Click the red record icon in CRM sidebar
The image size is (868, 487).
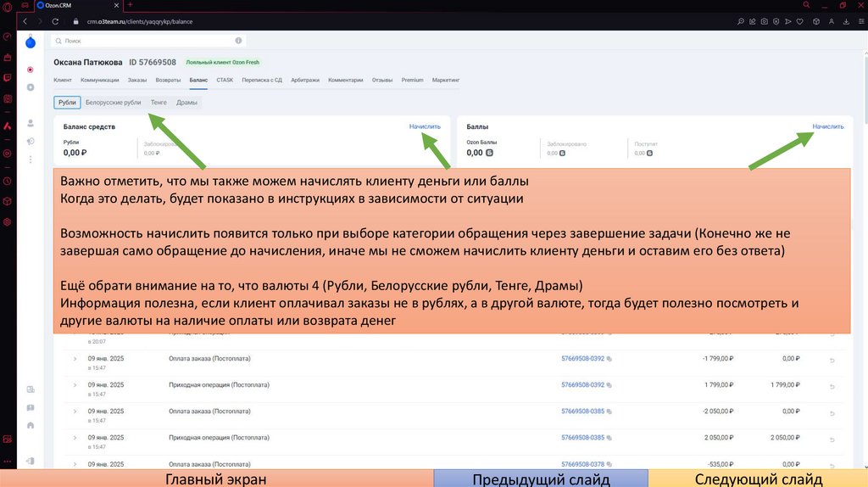pyautogui.click(x=31, y=70)
